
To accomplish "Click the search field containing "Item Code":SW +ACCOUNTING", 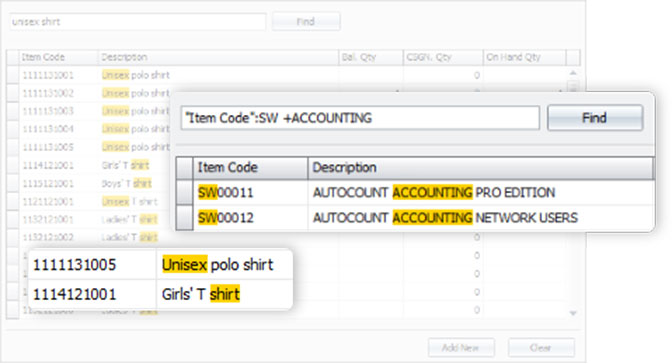I will [360, 118].
